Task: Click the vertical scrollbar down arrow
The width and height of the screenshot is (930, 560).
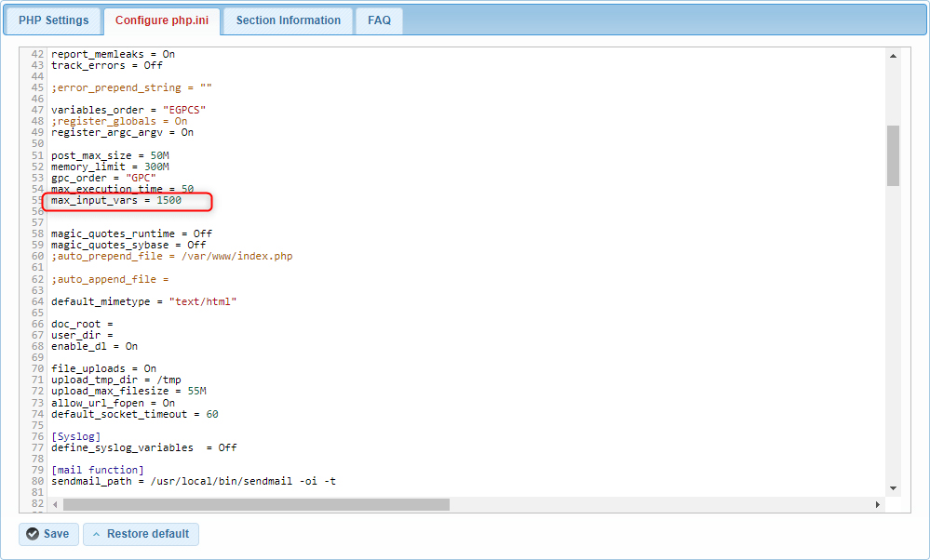Action: (893, 487)
